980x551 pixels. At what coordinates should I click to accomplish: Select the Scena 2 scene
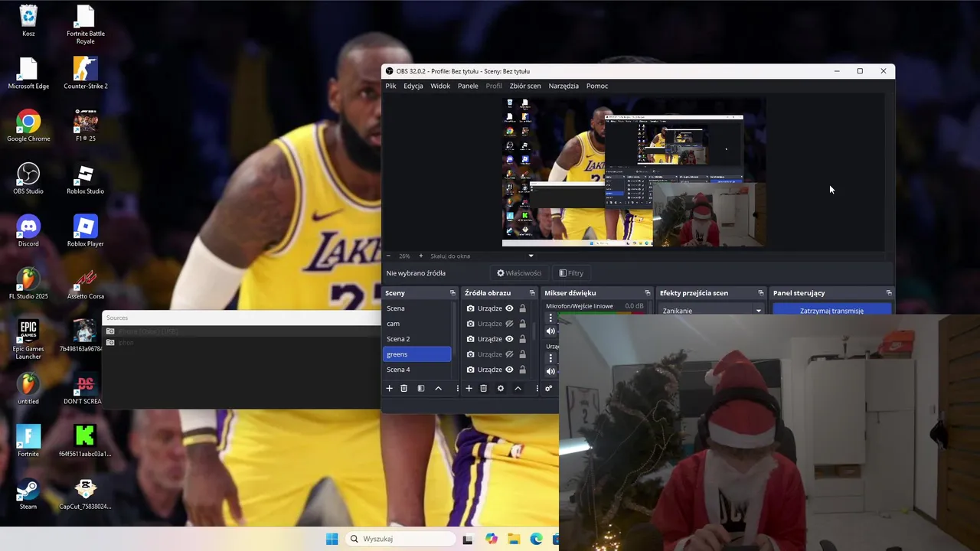[x=416, y=339]
